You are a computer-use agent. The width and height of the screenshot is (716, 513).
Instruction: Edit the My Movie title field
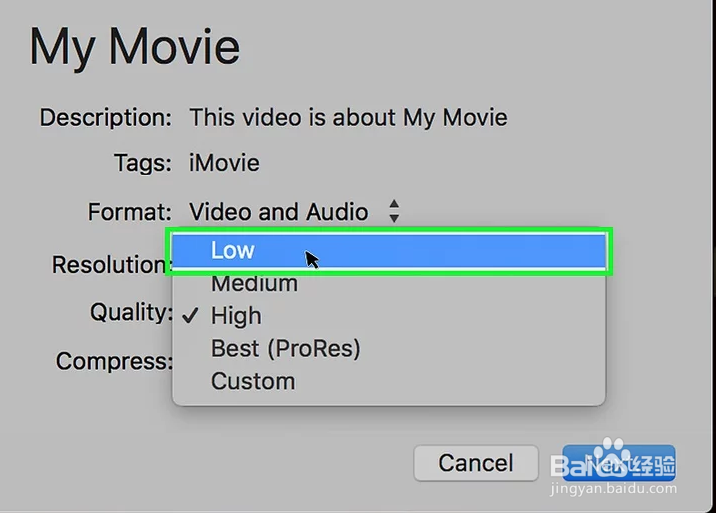[x=134, y=48]
